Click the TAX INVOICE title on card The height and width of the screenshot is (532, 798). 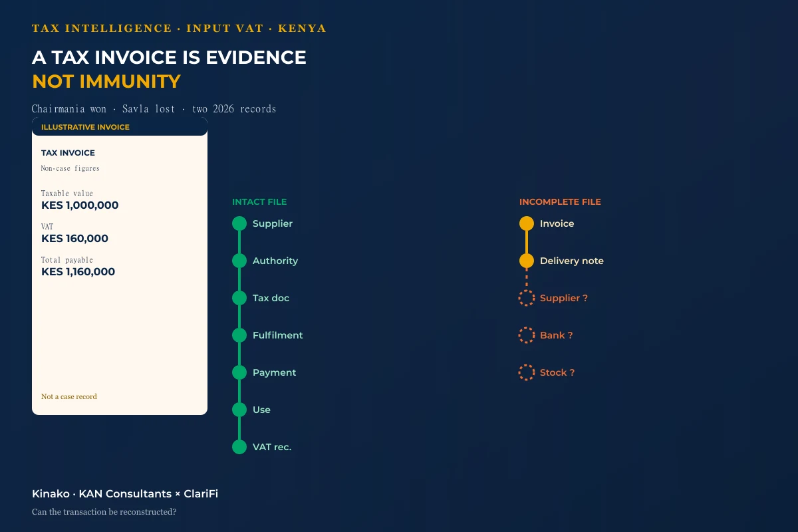tap(68, 153)
